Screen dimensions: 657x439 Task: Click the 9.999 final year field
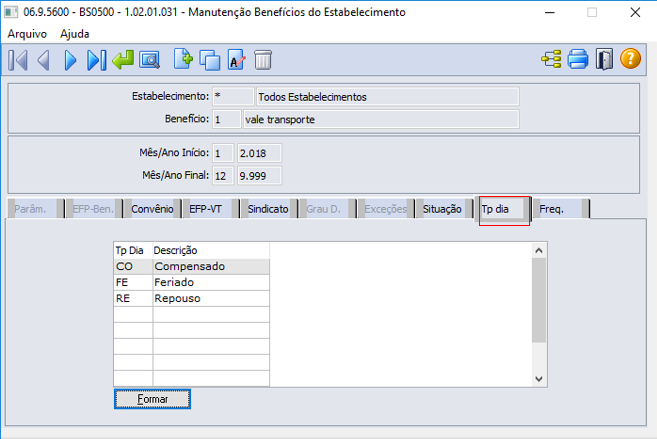(259, 176)
